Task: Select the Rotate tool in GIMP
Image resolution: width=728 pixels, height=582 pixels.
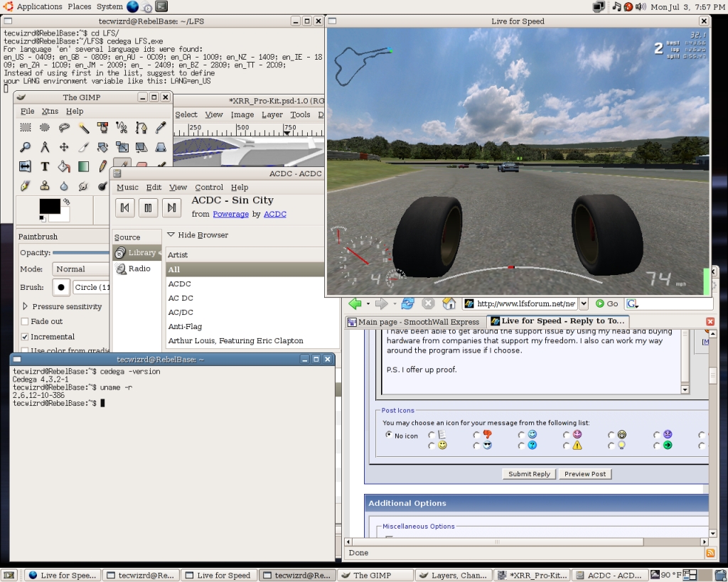Action: (x=102, y=147)
